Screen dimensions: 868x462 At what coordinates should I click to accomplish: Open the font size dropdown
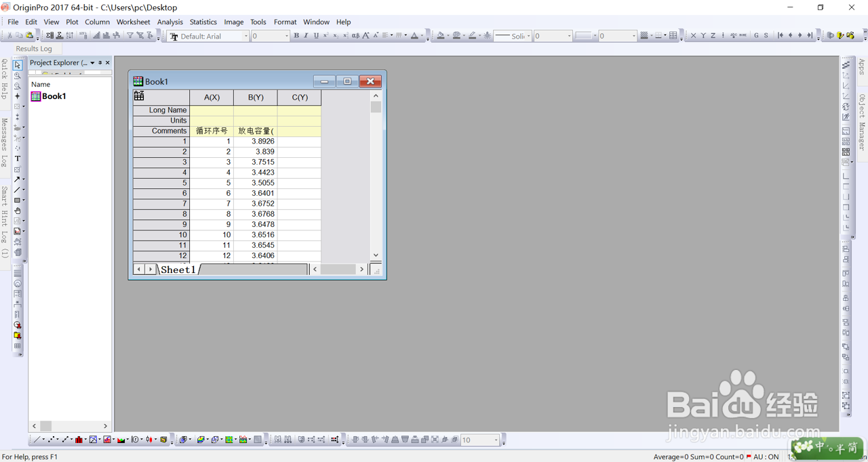pos(286,36)
